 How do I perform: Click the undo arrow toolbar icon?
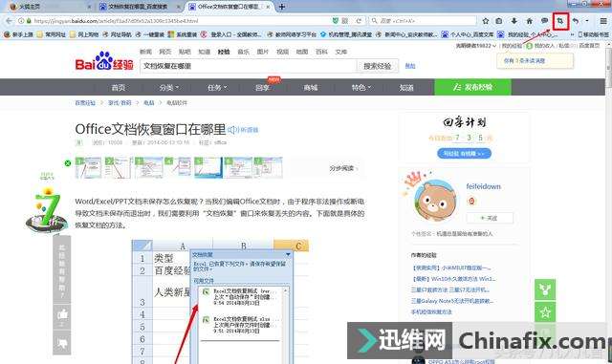click(x=576, y=21)
